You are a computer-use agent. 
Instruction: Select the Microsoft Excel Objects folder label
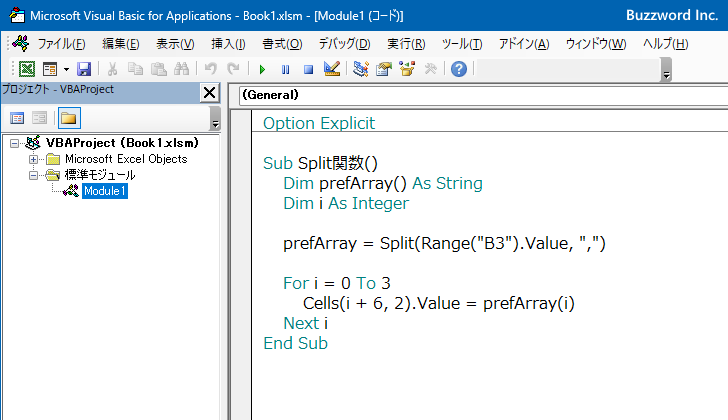(126, 159)
